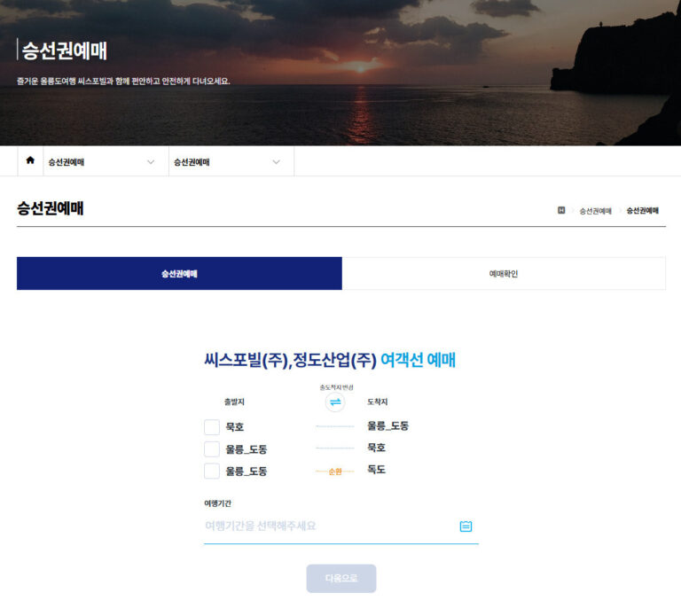Expand the first 승선권예매 navigation dropdown
Viewport: 681px width, 616px height.
tap(106, 162)
